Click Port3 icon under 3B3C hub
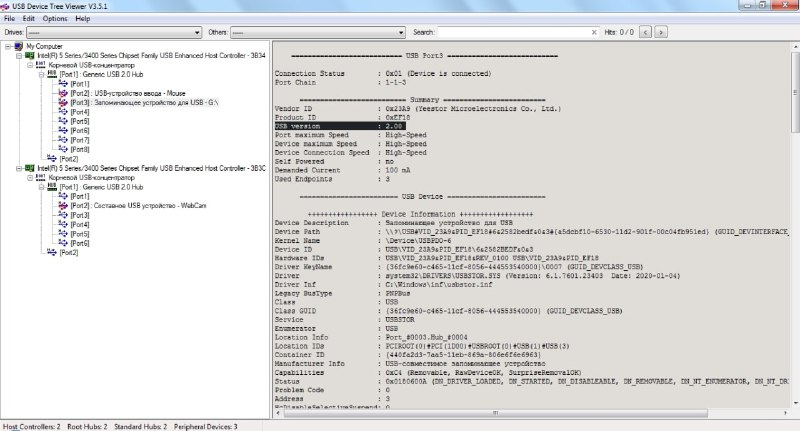Screen dimensions: 800x431 pyautogui.click(x=63, y=215)
